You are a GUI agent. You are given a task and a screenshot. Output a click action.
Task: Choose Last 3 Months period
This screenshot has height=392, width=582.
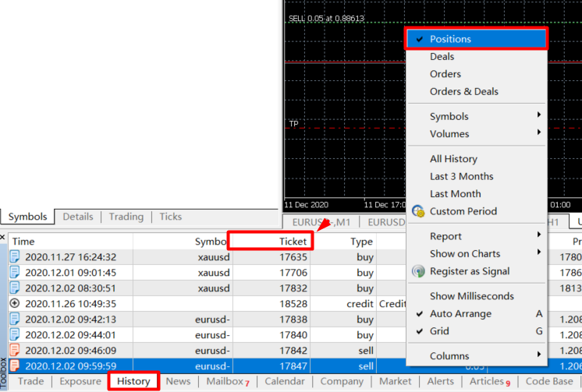coord(461,176)
